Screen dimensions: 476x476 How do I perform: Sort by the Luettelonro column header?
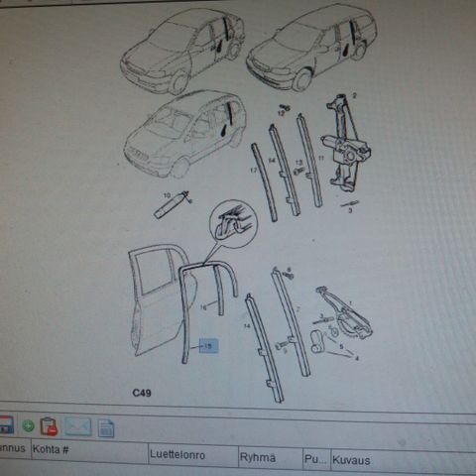coord(193,455)
